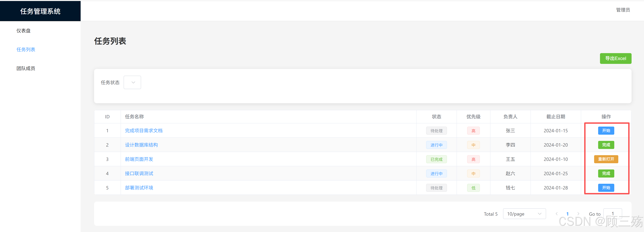The image size is (644, 232).
Task: Click previous page arrow in pagination
Action: 556,214
